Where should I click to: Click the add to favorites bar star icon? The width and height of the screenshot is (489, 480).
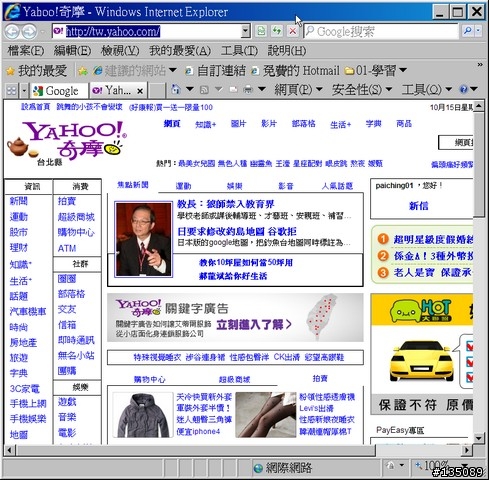tap(83, 71)
